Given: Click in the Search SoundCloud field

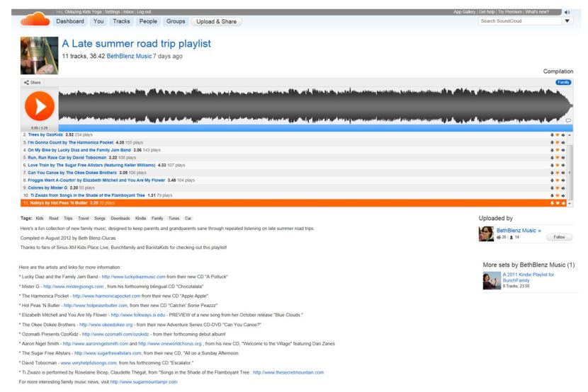Looking at the screenshot, I should 519,21.
